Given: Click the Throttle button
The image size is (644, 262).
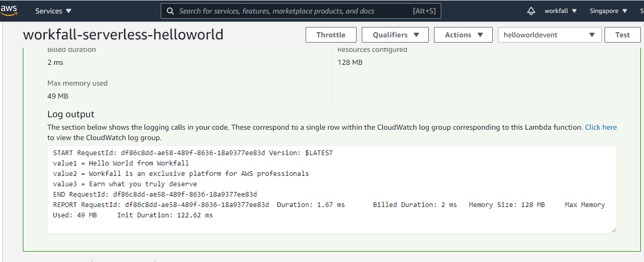Looking at the screenshot, I should (x=331, y=35).
